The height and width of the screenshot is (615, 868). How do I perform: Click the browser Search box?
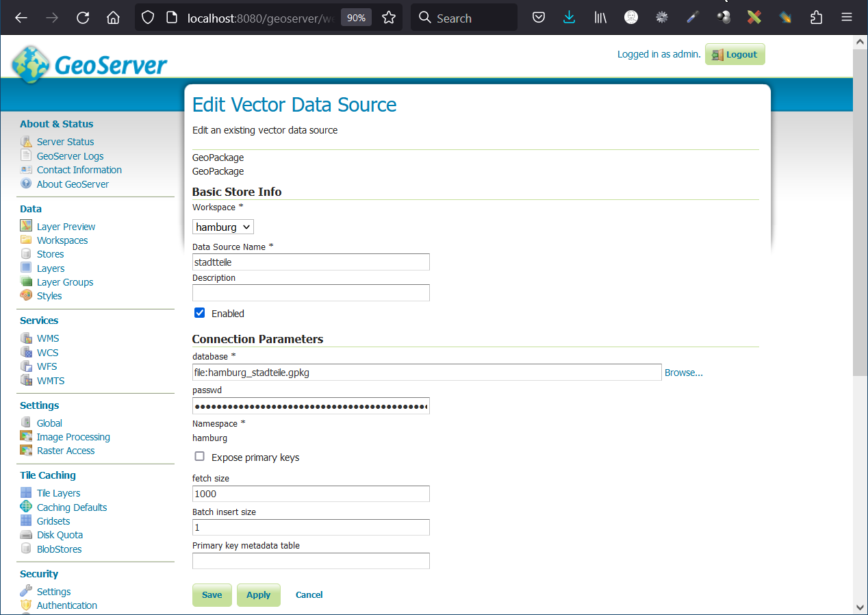(464, 18)
